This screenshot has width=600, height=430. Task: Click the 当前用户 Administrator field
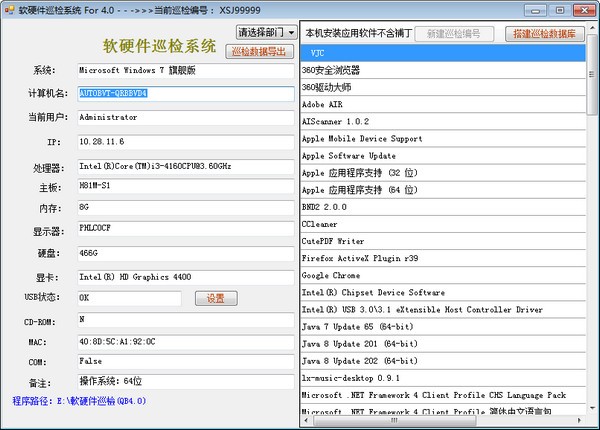[x=186, y=118]
